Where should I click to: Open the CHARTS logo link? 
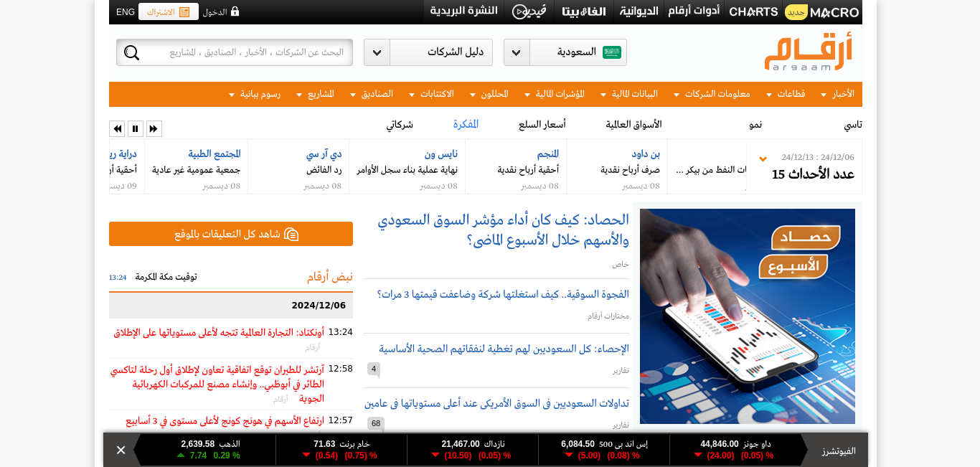pyautogui.click(x=753, y=11)
